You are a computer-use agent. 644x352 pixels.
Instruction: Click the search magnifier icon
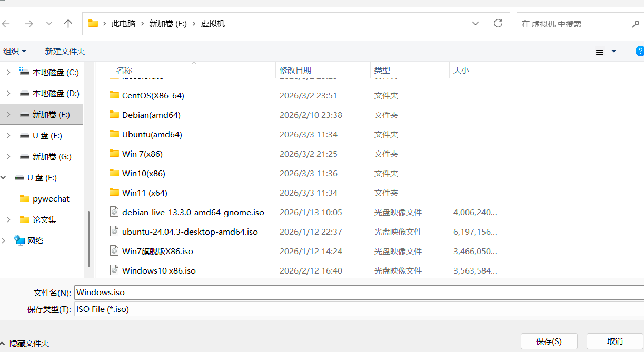(636, 24)
